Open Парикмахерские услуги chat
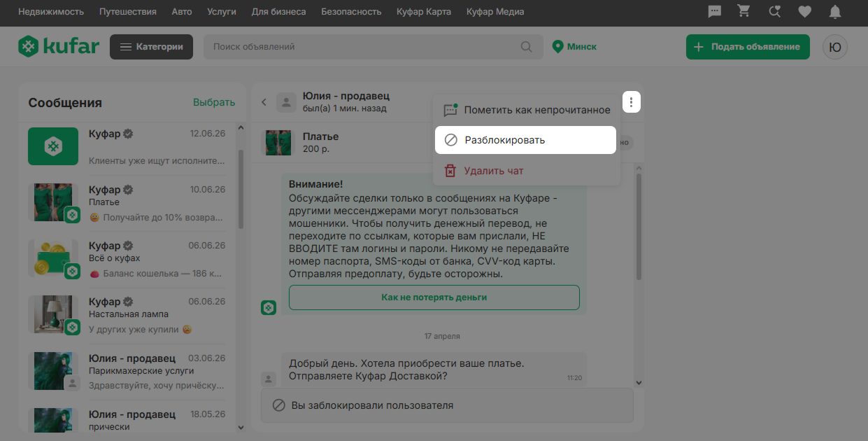The height and width of the screenshot is (441, 868). pyautogui.click(x=133, y=371)
